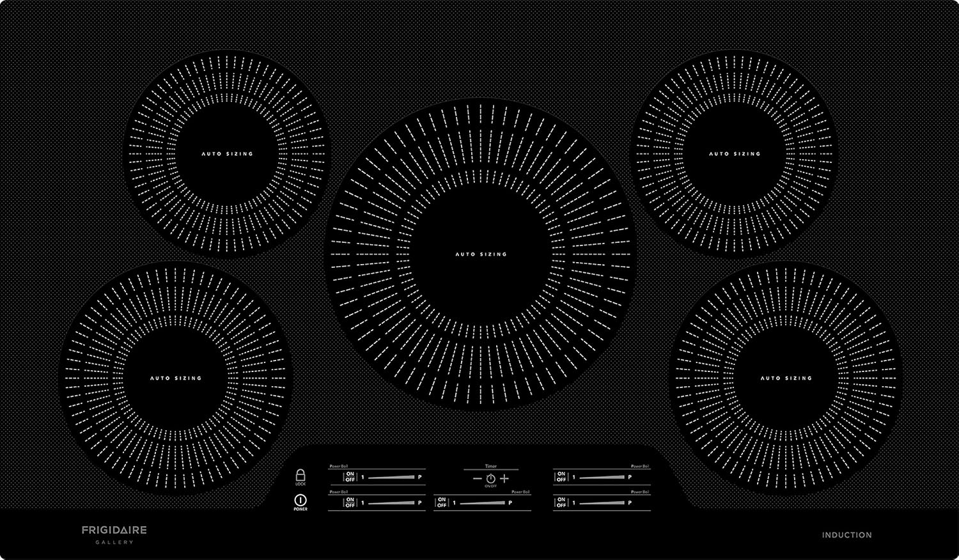Image resolution: width=959 pixels, height=560 pixels.
Task: Click the Timer label above the clock
Action: click(490, 467)
